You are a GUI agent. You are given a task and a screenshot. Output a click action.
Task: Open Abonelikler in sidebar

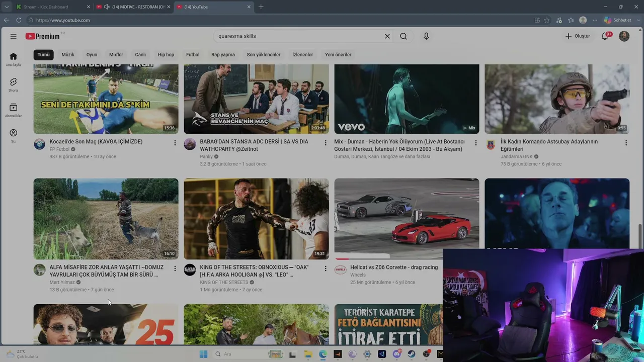(x=14, y=111)
